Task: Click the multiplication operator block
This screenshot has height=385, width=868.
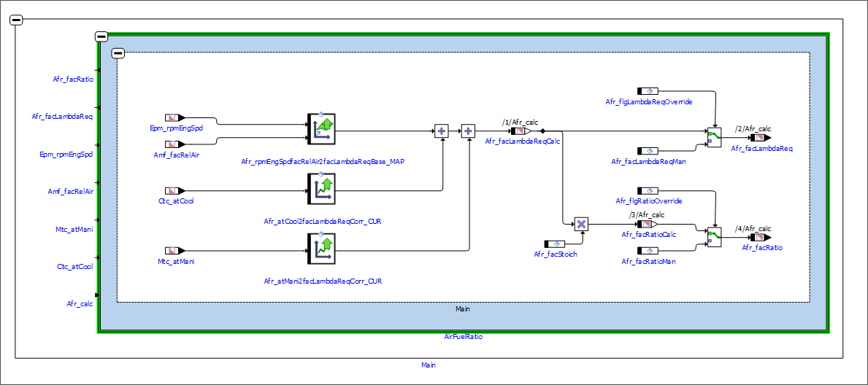Action: point(581,224)
